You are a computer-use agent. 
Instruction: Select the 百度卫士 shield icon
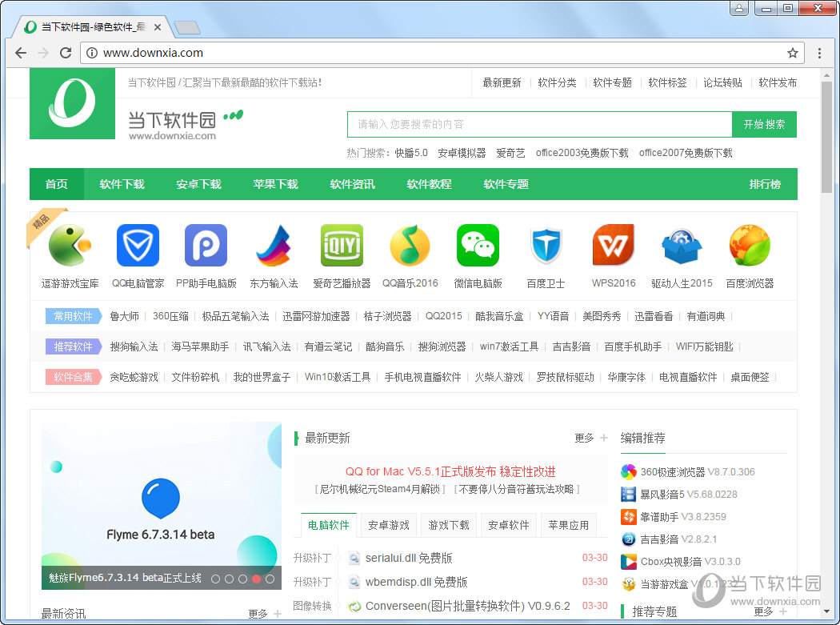click(546, 246)
